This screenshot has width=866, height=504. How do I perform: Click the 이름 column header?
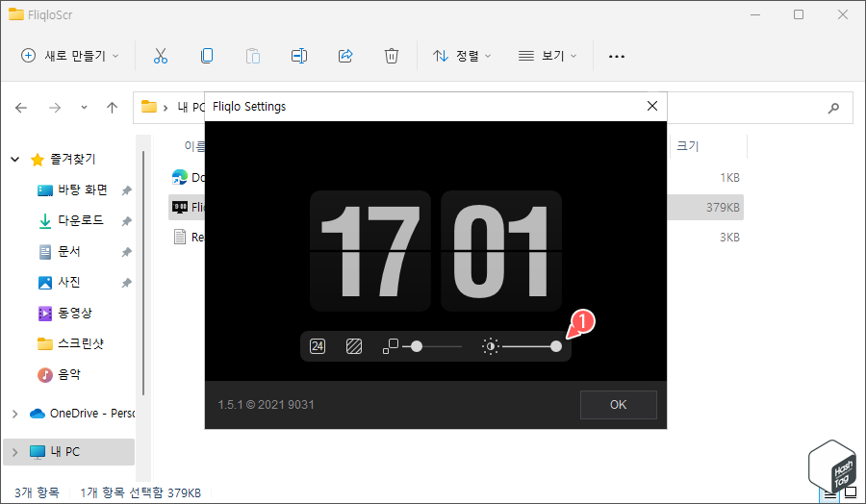coord(194,146)
